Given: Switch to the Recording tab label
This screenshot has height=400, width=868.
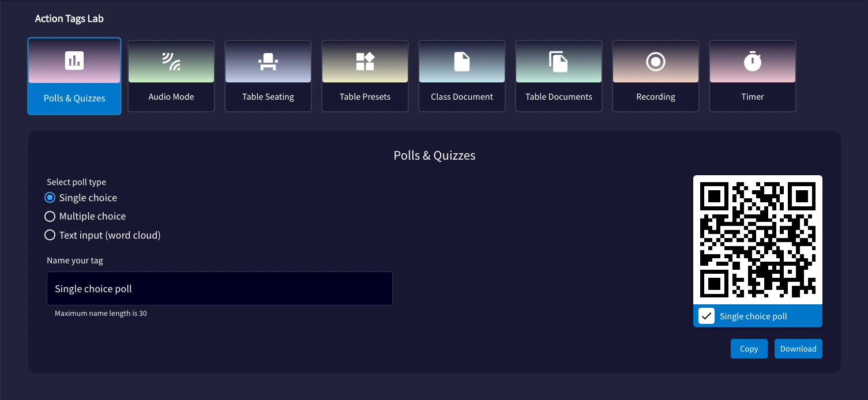Looking at the screenshot, I should click(x=656, y=97).
